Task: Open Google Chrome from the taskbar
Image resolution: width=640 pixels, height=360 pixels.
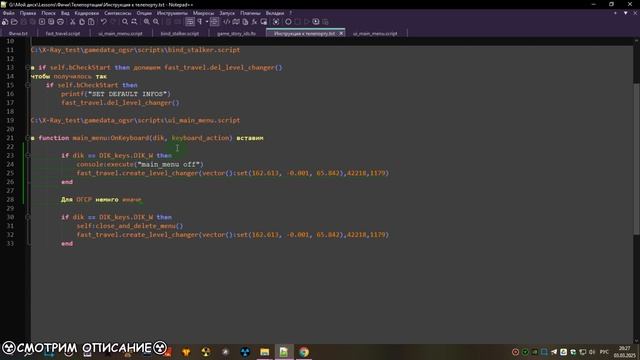Action: tap(304, 352)
